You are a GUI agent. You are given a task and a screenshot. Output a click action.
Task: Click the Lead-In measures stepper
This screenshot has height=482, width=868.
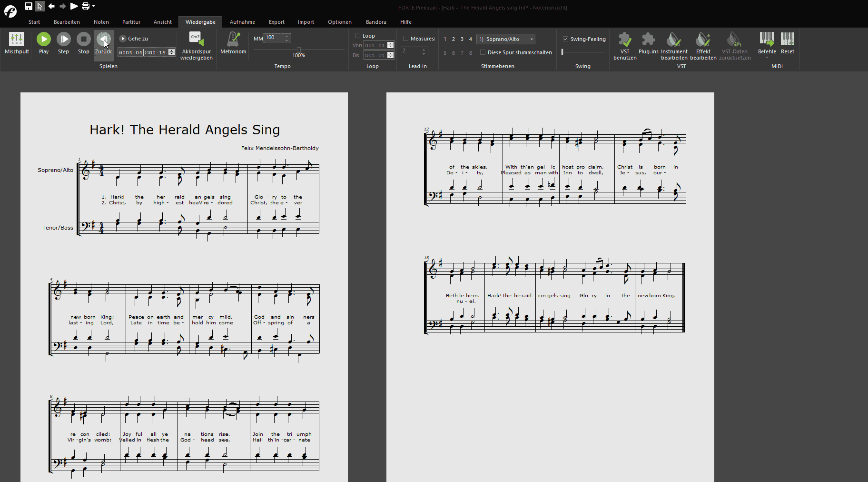tap(424, 51)
